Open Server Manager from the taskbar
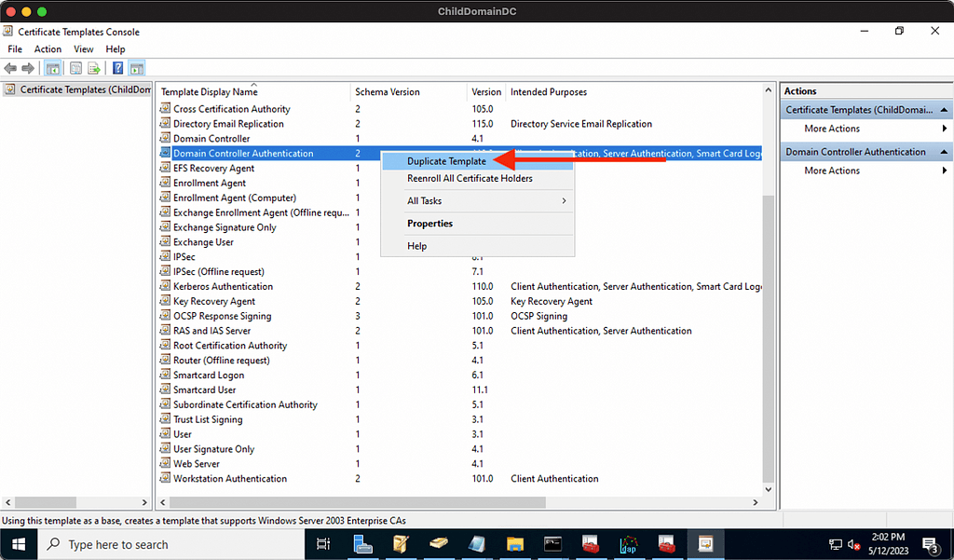This screenshot has height=560, width=954. click(x=362, y=543)
